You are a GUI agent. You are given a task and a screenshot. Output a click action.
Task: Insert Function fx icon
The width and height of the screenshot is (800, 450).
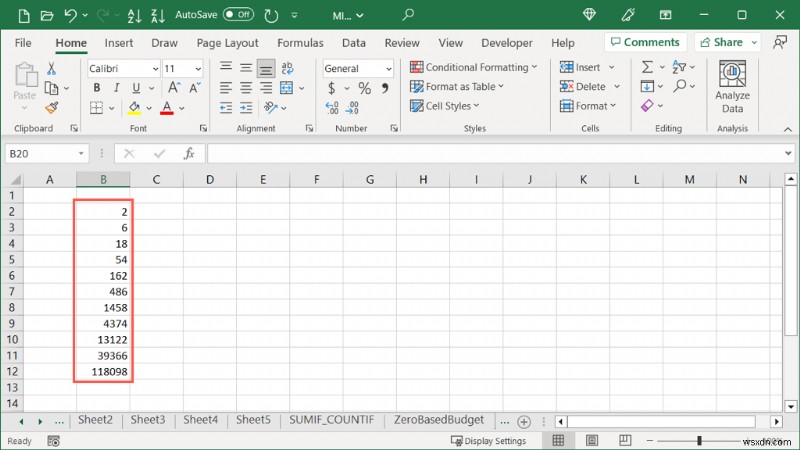tap(189, 154)
